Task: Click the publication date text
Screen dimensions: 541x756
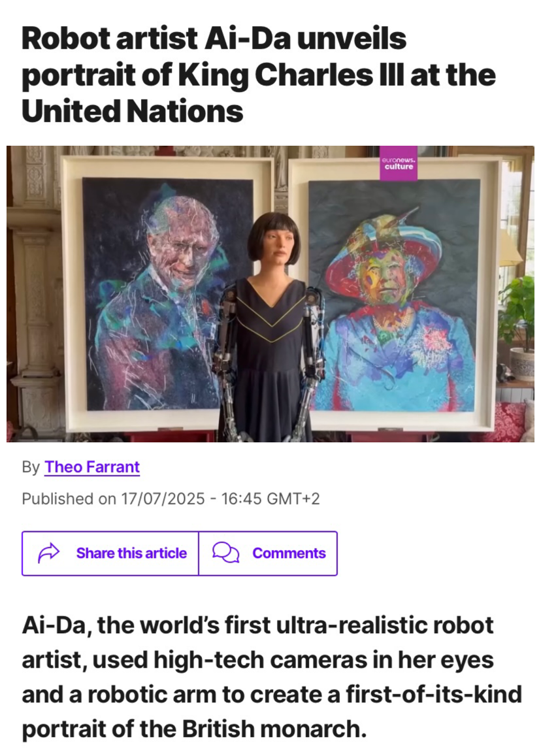Action: tap(171, 499)
